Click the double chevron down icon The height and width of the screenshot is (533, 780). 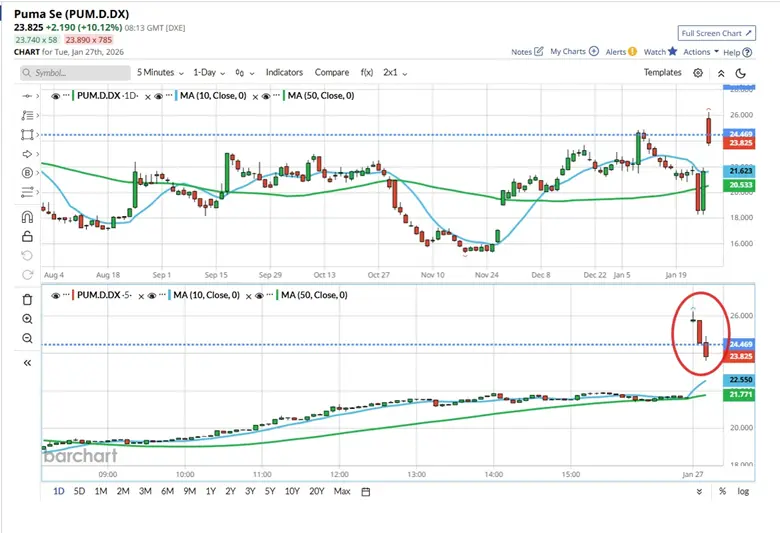(699, 492)
